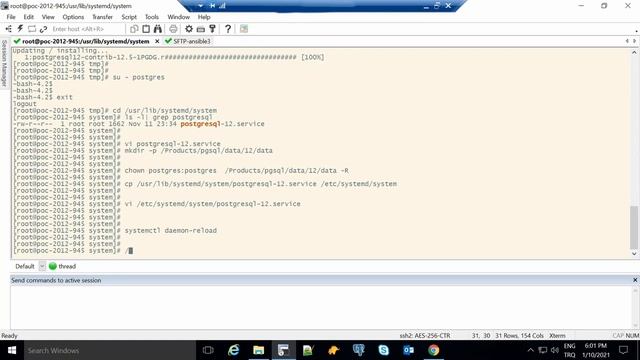Click the volume speaker tray icon
The height and width of the screenshot is (360, 640).
coord(554,350)
